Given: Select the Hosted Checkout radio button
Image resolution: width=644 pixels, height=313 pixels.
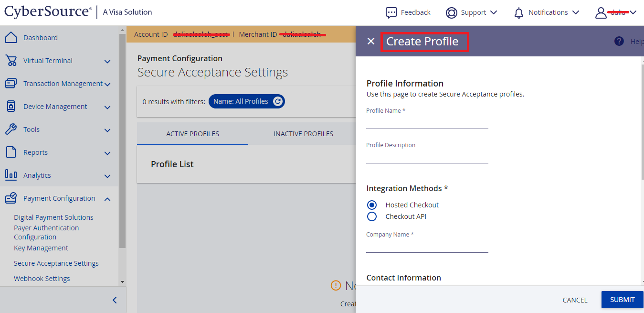Looking at the screenshot, I should coord(372,205).
